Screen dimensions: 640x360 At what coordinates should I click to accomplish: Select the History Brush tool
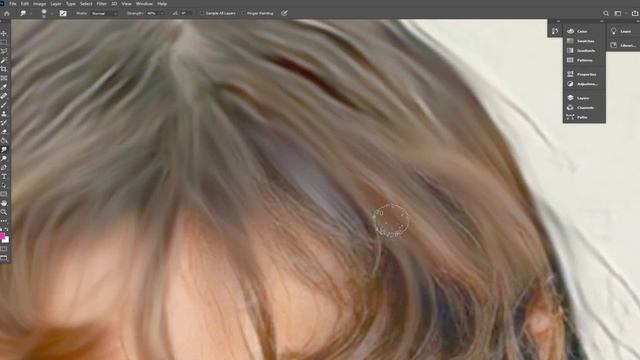(4, 123)
